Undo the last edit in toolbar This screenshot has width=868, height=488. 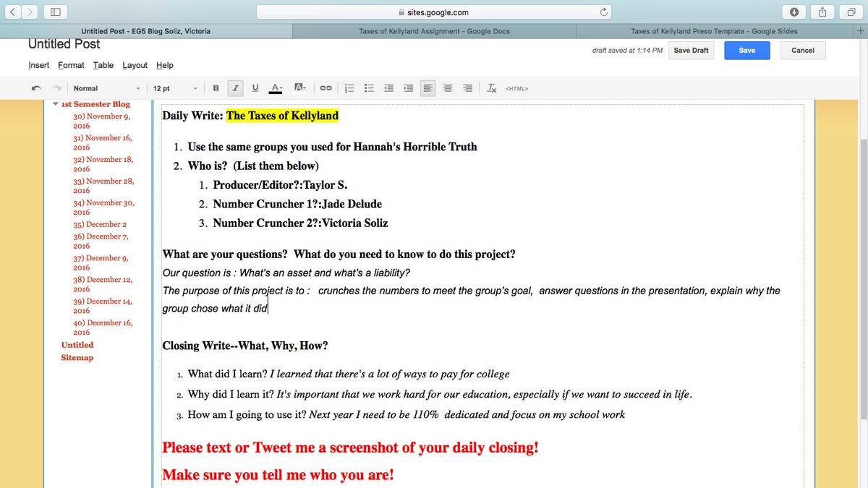coord(36,88)
